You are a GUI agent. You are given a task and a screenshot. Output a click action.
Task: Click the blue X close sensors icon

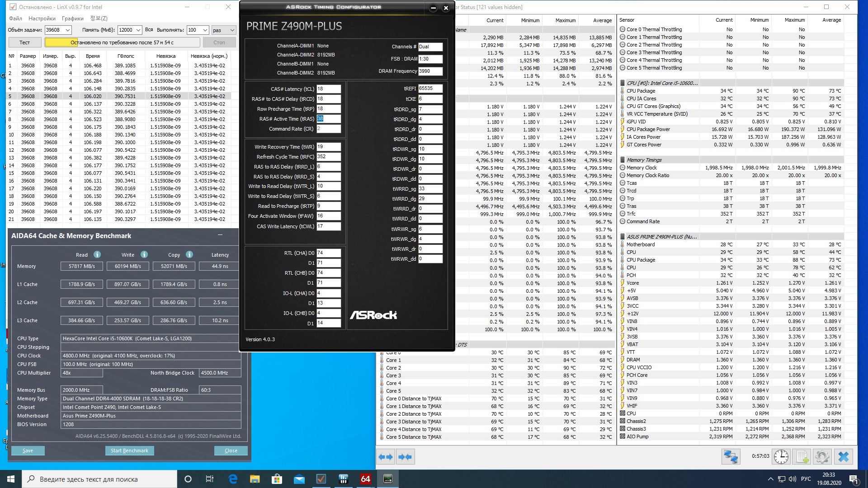[843, 457]
